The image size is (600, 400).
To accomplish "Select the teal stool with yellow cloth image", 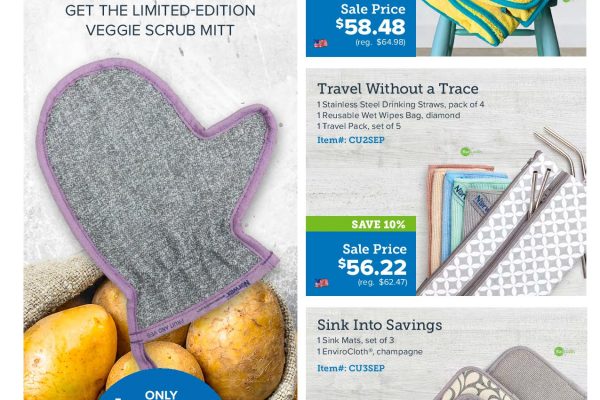I will 501,28.
